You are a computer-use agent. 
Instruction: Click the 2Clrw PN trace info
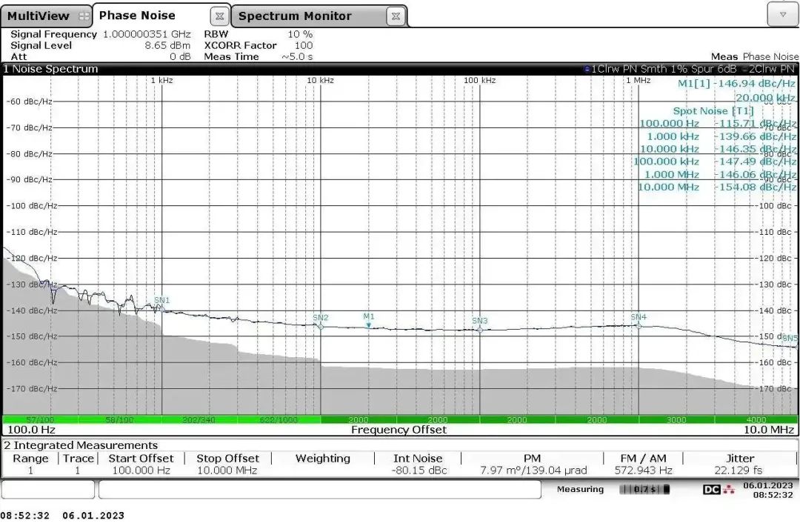(771, 69)
